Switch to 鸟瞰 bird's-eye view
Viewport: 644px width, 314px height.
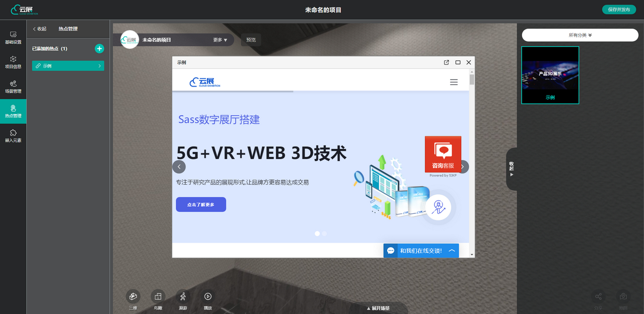[158, 297]
